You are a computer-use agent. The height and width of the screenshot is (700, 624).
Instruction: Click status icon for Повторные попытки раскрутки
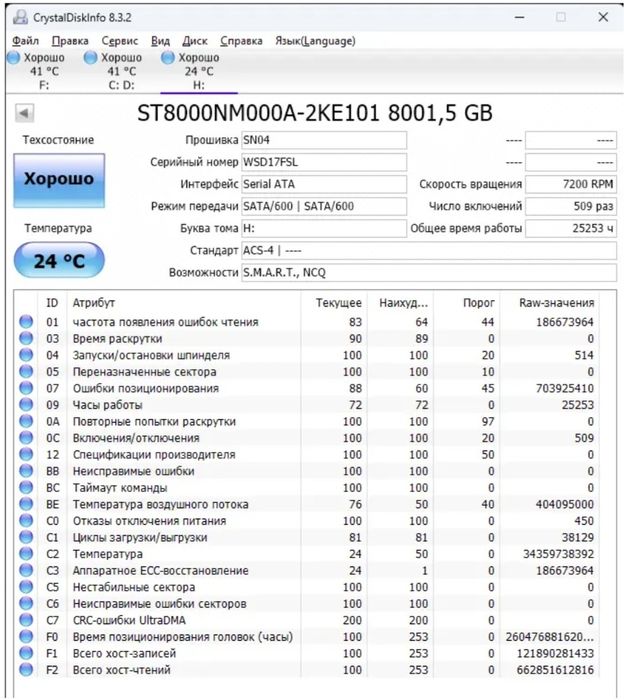click(x=26, y=421)
